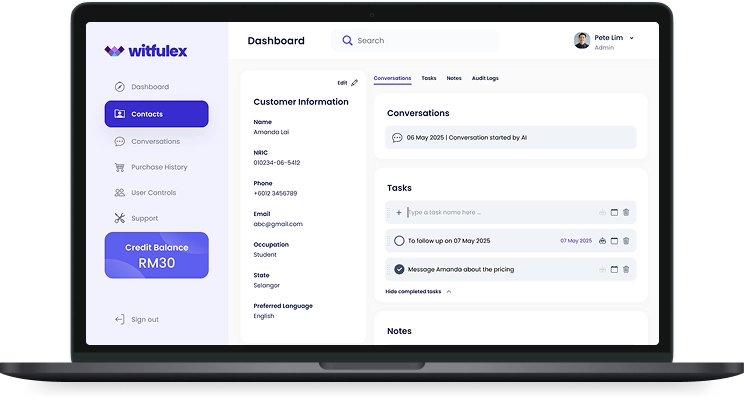Click Sign out in the sidebar
The image size is (744, 400).
[144, 319]
